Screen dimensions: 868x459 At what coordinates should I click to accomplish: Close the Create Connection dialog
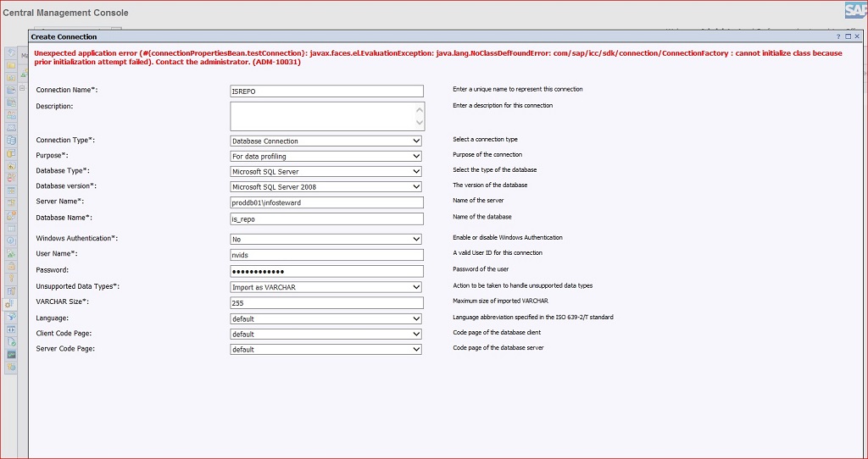857,37
